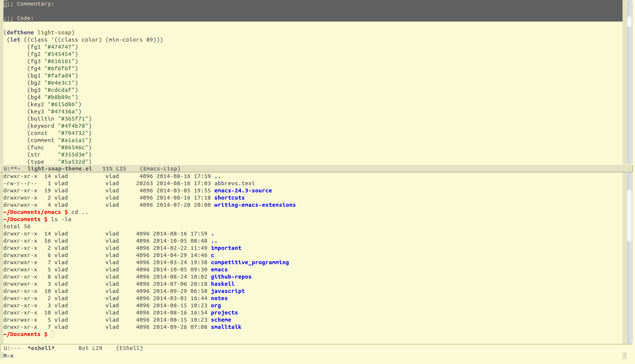Click the writing-emacs-extensions directory entry

point(255,205)
